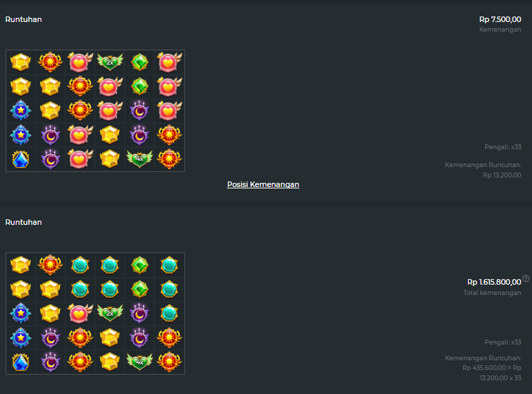Select the Rp 435.600,00 calculation text
This screenshot has height=394, width=532.
click(x=491, y=373)
